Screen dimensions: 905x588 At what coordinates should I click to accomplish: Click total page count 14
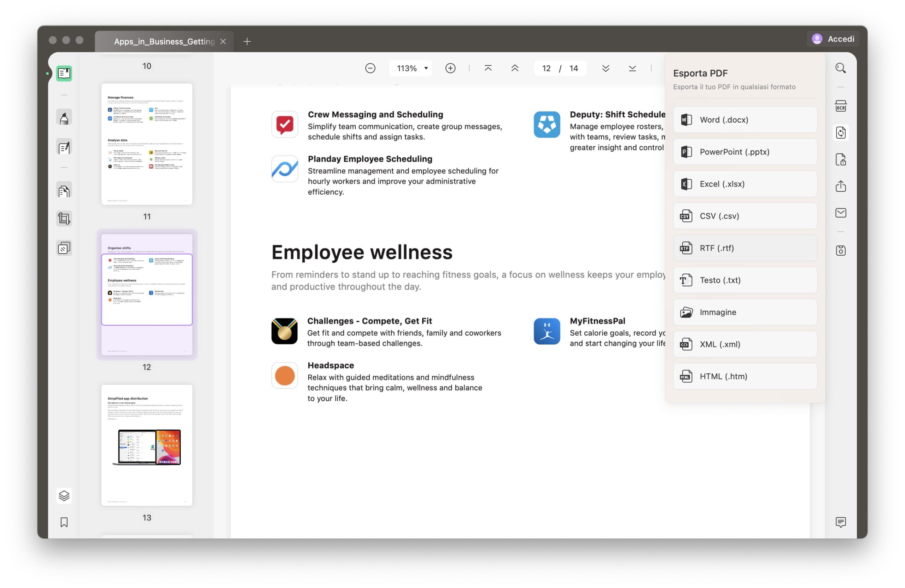tap(573, 68)
